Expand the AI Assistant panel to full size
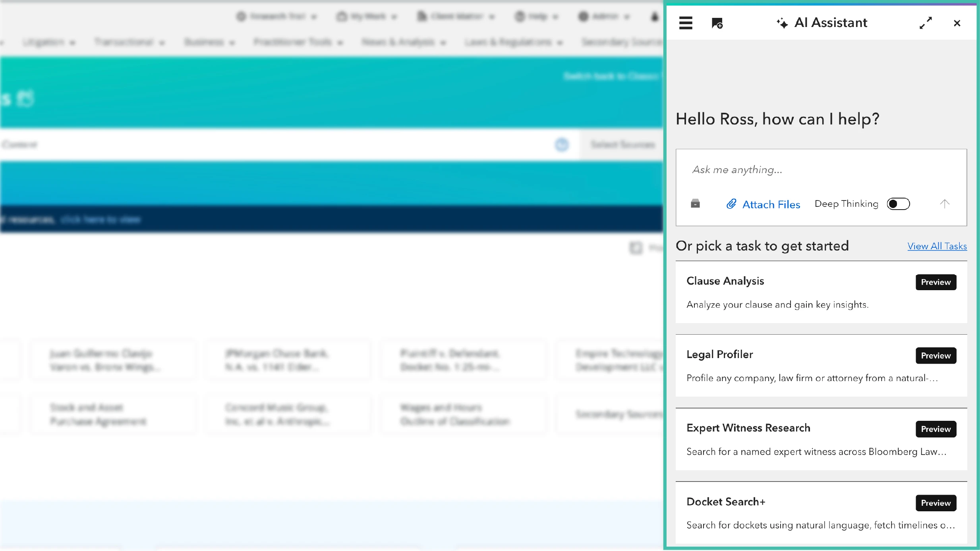The image size is (980, 551). click(926, 23)
